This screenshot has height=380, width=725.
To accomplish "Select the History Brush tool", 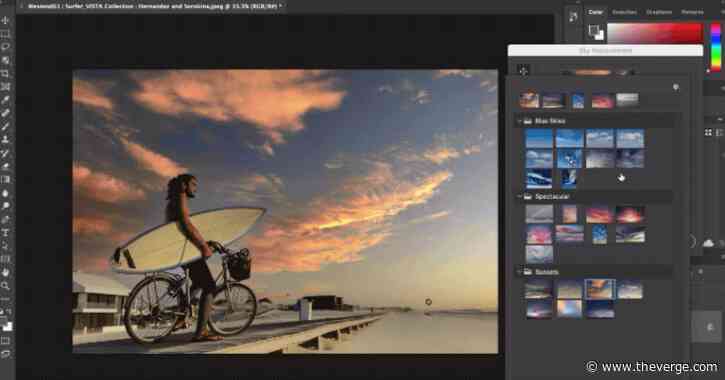I will pos(6,153).
